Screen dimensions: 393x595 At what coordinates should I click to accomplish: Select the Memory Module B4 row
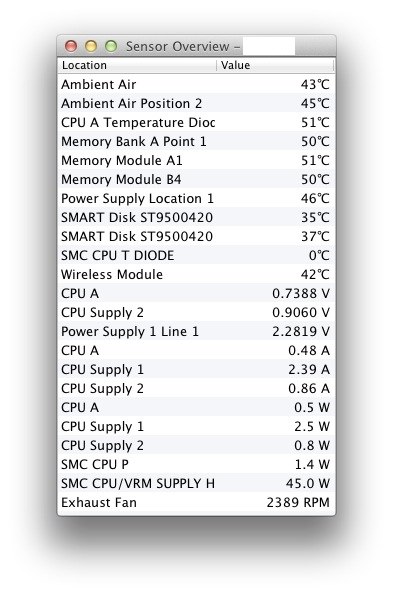point(196,179)
